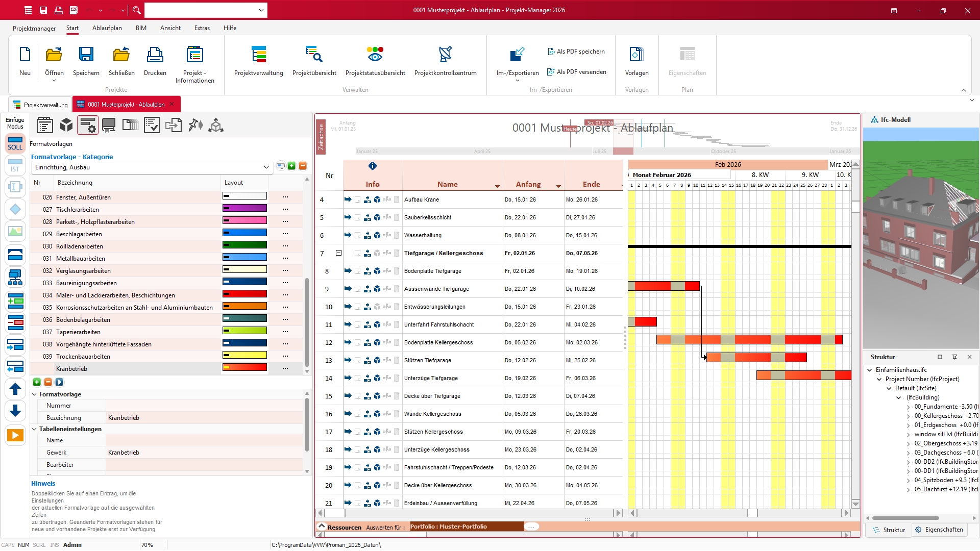The width and height of the screenshot is (980, 551).
Task: Click the blue info icon in table header
Action: [373, 166]
